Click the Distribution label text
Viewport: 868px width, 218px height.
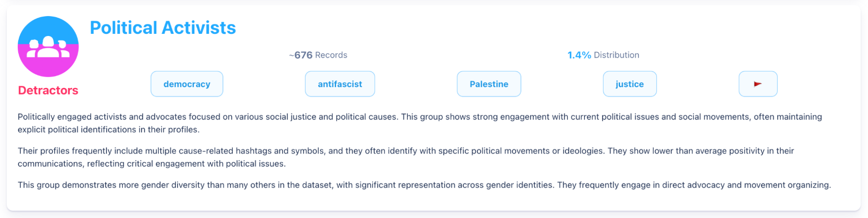[616, 55]
